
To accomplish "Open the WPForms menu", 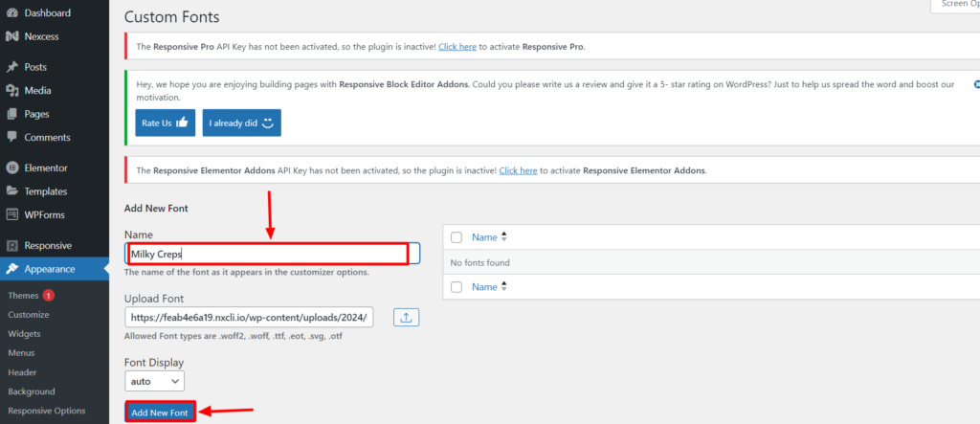I will [44, 214].
